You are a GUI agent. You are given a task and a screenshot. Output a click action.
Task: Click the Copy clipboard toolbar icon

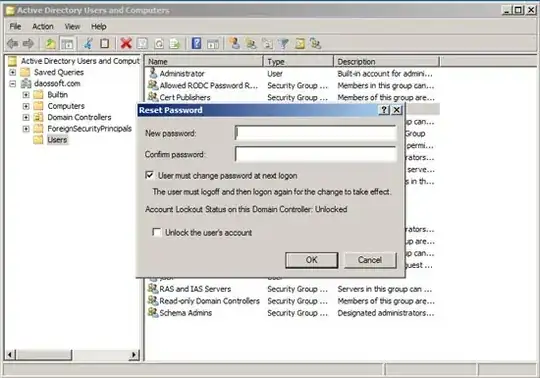pyautogui.click(x=105, y=44)
